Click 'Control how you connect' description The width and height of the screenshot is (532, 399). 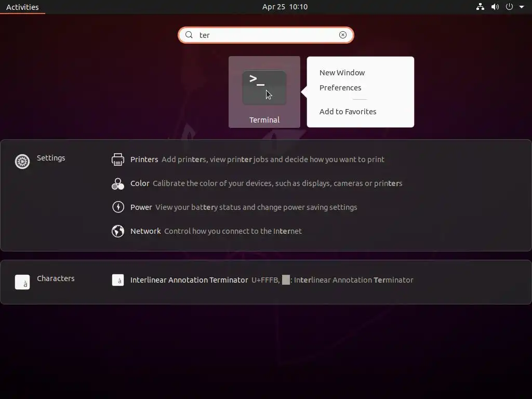click(233, 231)
